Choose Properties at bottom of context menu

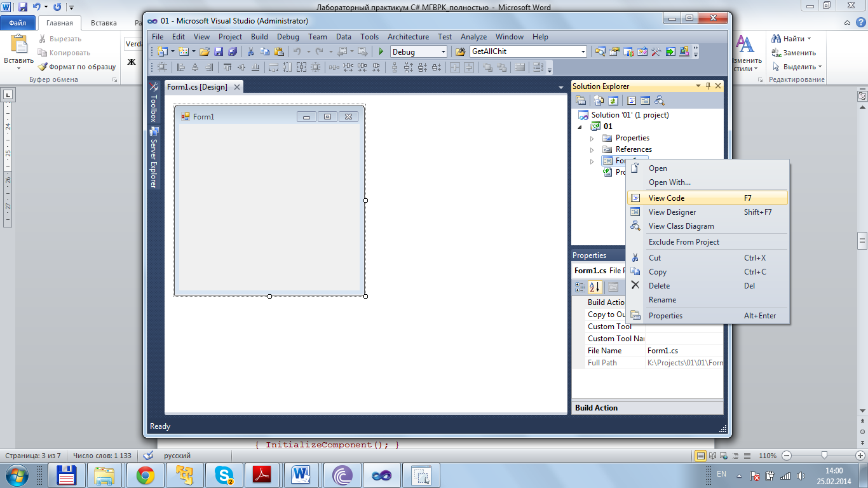[708, 316]
